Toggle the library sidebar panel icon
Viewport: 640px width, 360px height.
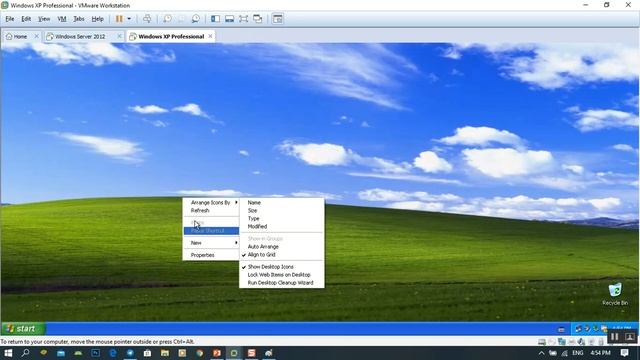(215, 19)
